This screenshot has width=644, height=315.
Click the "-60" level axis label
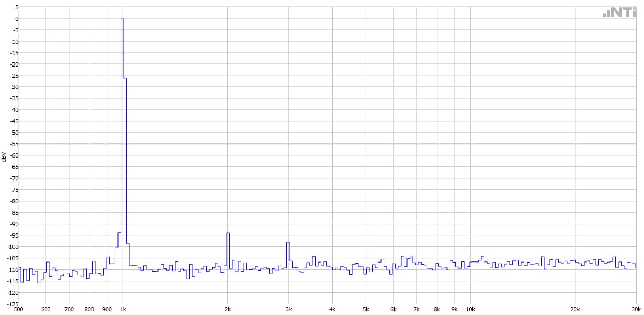(x=14, y=155)
